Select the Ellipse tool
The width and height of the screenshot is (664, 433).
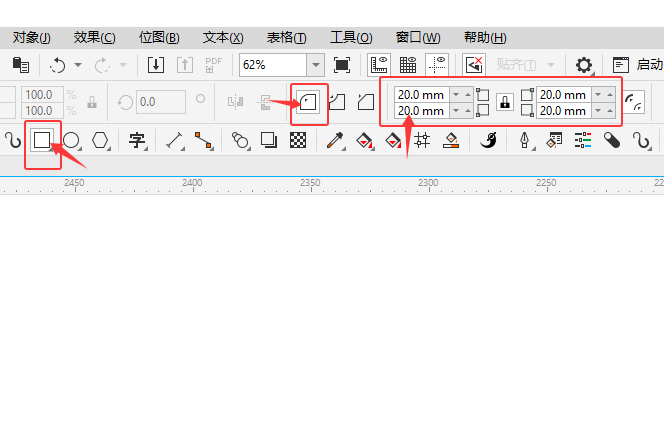coord(71,140)
